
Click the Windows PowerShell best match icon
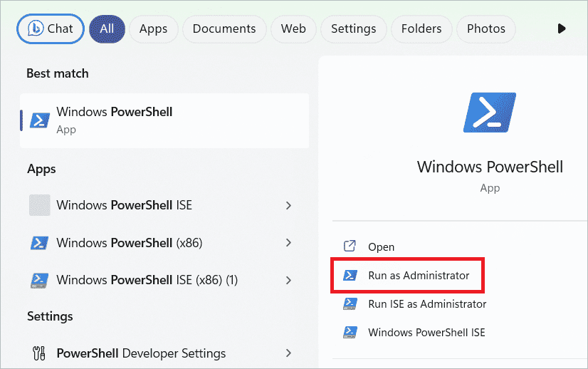pos(40,120)
